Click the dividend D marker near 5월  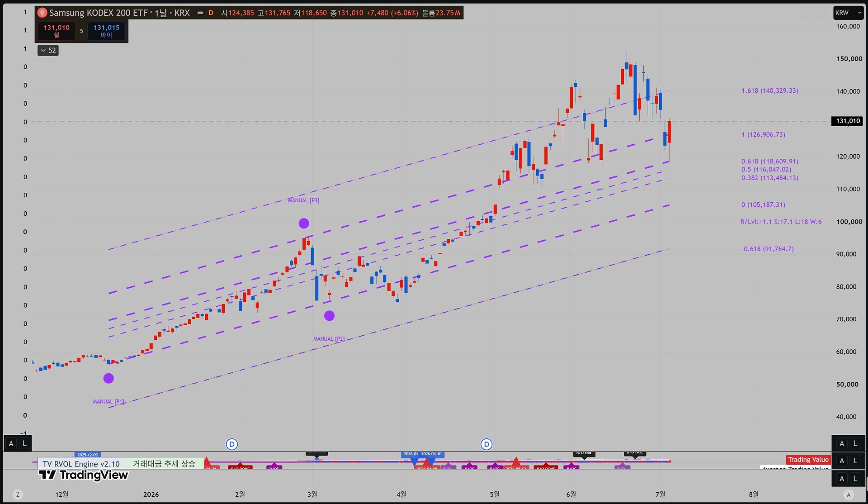(486, 444)
